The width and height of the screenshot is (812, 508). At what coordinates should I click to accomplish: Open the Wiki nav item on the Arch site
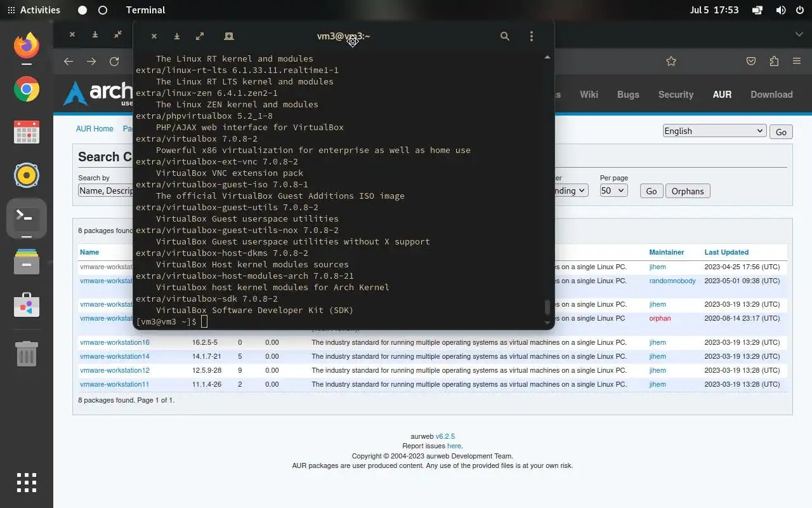pos(589,94)
